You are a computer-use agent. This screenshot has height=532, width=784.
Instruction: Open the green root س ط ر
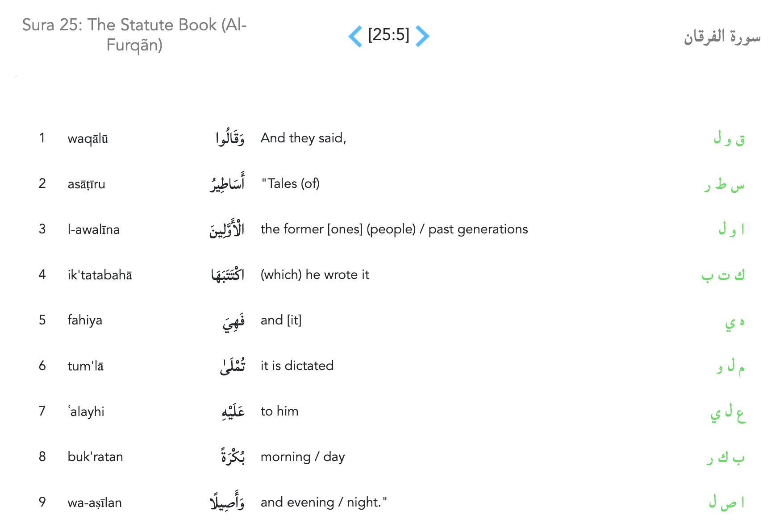pos(724,184)
